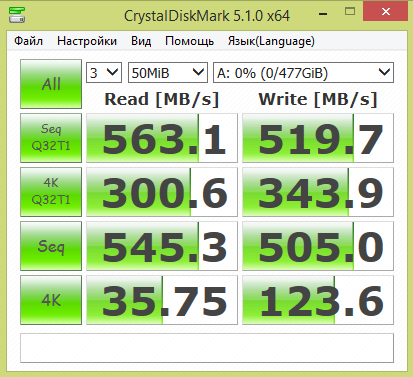Expand the test count dropdown showing 3
This screenshot has height=377, width=413.
pos(104,72)
